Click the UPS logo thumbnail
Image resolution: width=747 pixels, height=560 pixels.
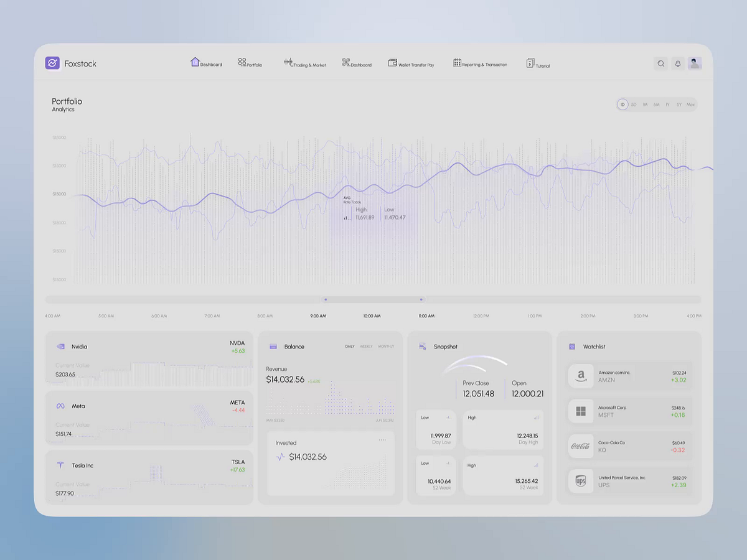click(581, 482)
